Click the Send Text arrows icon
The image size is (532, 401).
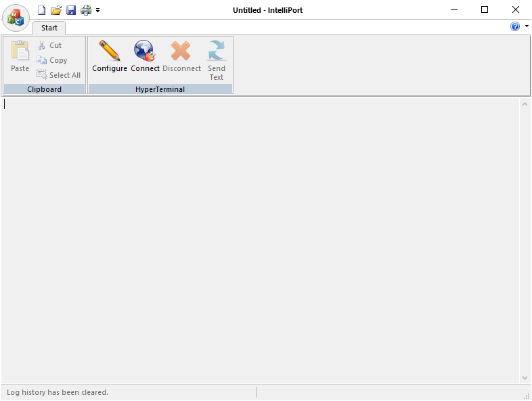(x=217, y=60)
